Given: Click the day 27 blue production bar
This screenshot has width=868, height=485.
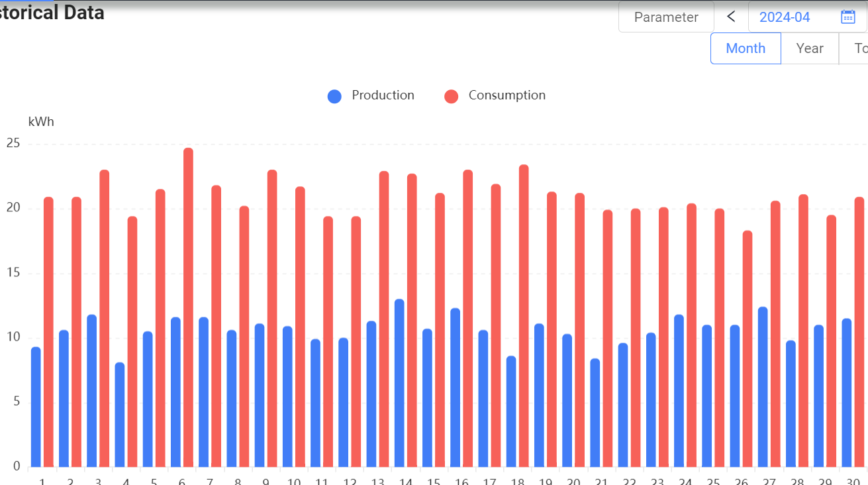Looking at the screenshot, I should tap(763, 387).
